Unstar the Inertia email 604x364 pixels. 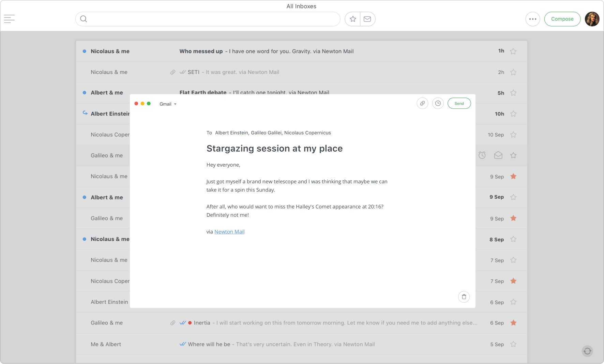click(513, 323)
